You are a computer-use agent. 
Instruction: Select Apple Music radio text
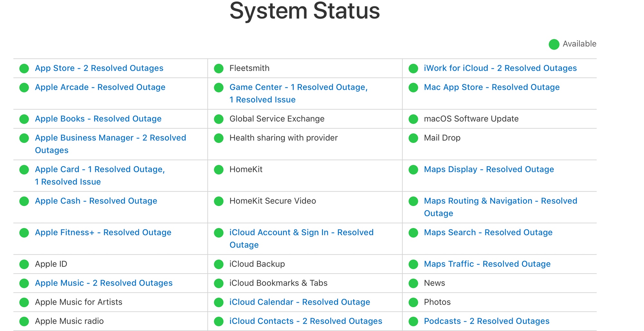(x=69, y=321)
